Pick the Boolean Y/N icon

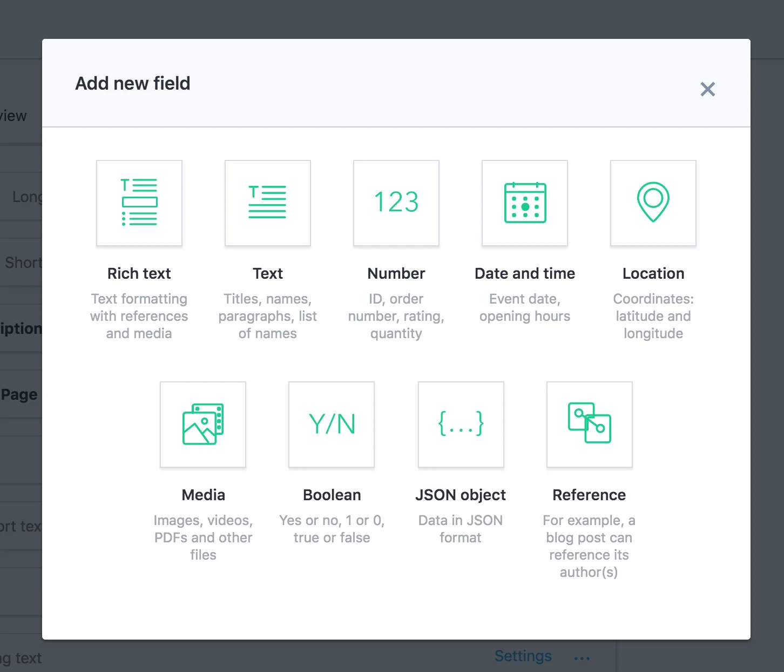(332, 425)
